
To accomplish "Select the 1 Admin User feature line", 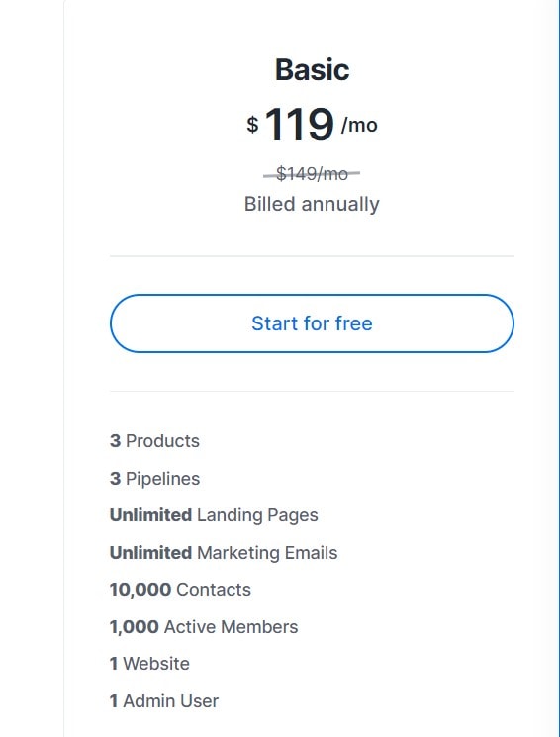I will click(x=164, y=701).
